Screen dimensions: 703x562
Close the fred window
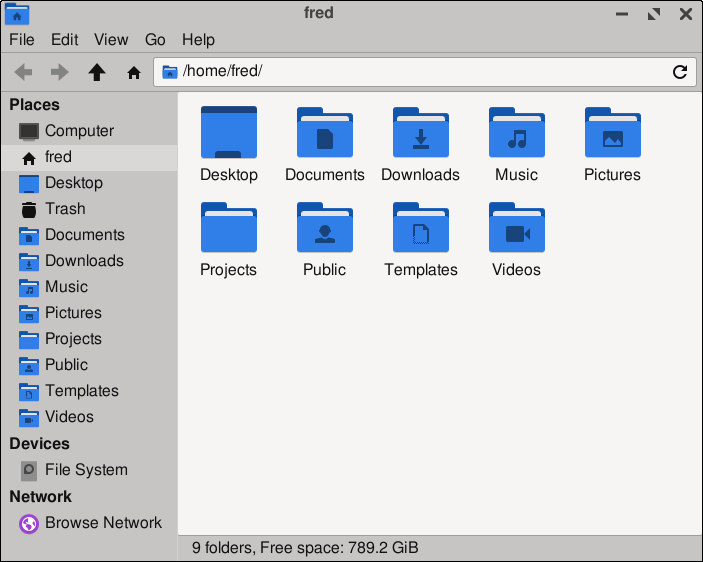coord(686,14)
